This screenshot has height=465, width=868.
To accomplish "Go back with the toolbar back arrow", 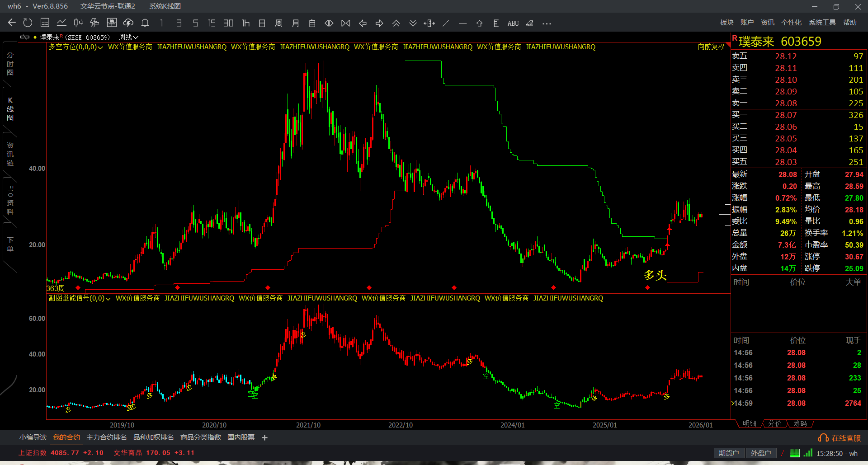I will pos(12,23).
